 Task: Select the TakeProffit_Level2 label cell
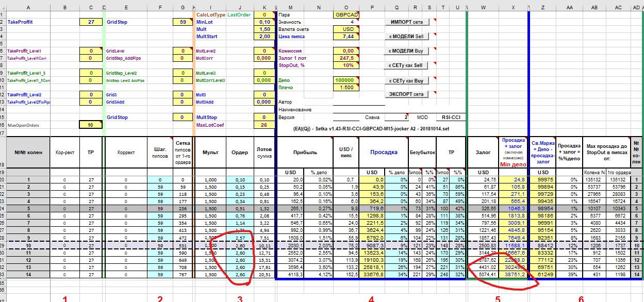coord(24,95)
